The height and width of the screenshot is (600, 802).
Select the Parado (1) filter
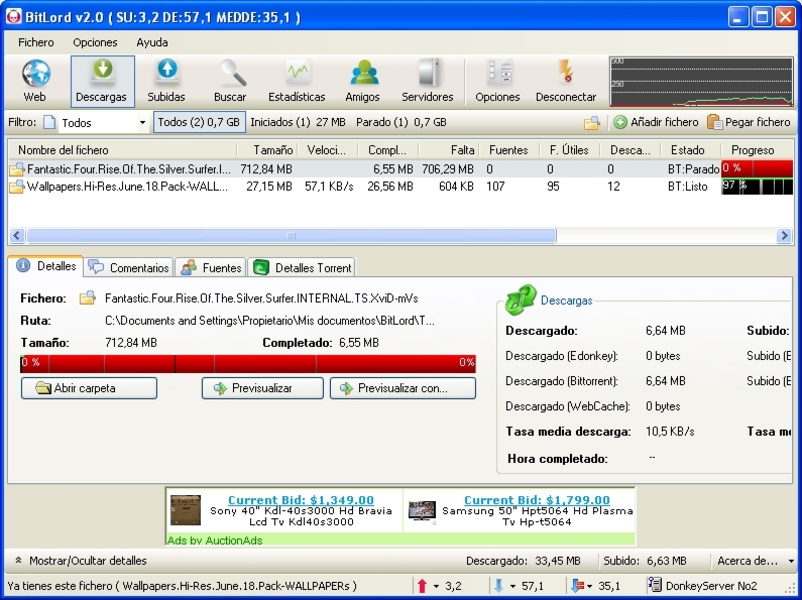tap(401, 122)
